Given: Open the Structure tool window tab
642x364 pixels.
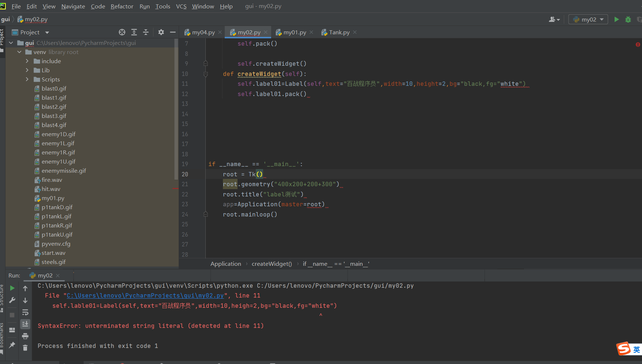Looking at the screenshot, I should coord(2,298).
